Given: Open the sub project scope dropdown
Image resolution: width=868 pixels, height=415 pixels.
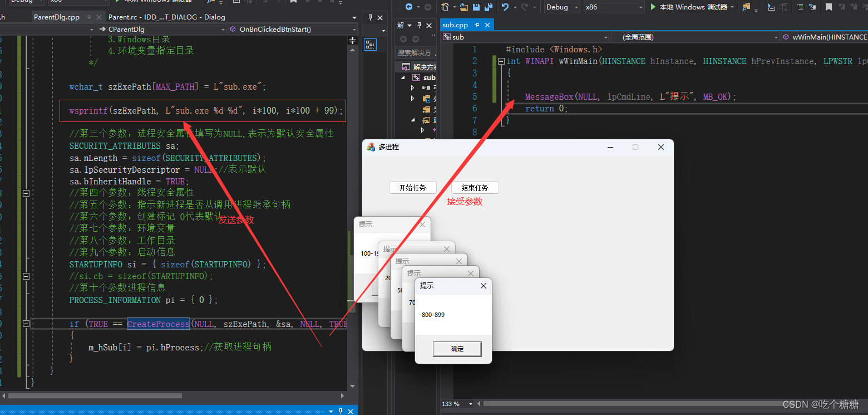Looking at the screenshot, I should click(525, 37).
